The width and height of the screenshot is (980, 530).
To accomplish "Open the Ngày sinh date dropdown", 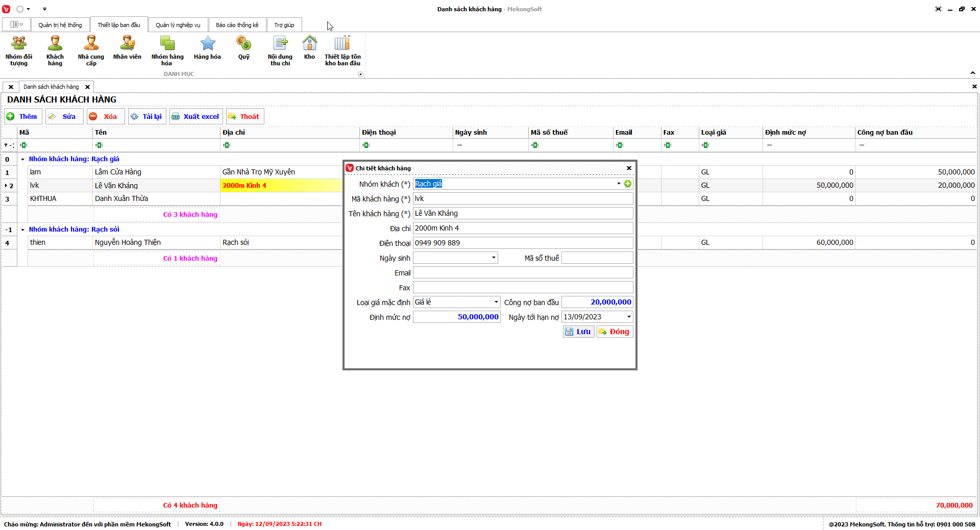I will click(x=494, y=258).
